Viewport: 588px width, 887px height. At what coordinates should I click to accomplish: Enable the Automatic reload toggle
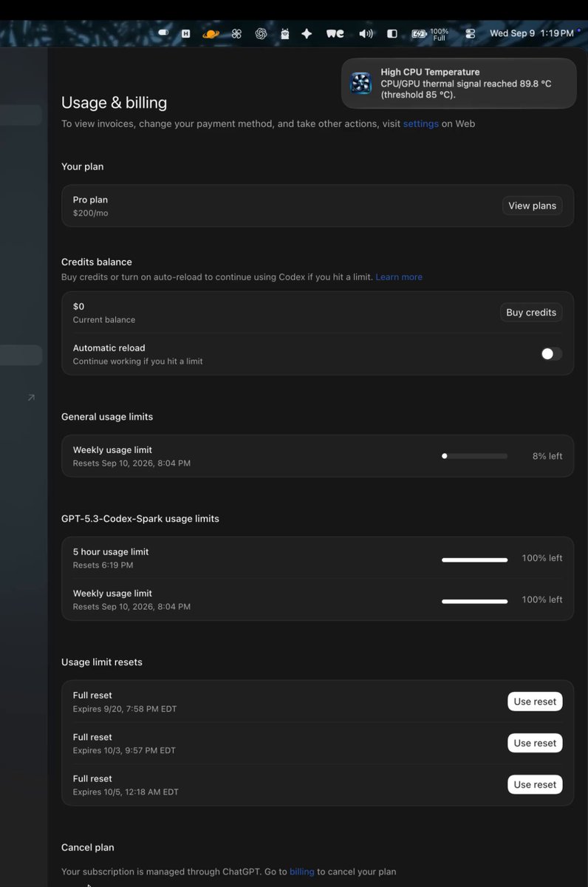551,354
